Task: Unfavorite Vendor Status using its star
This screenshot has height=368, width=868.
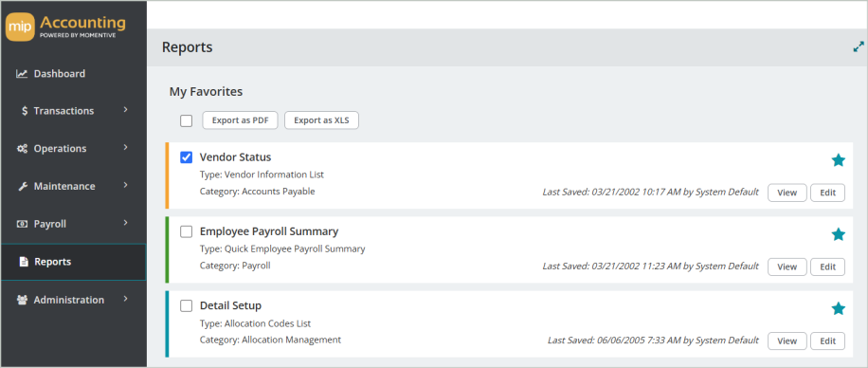Action: tap(838, 160)
